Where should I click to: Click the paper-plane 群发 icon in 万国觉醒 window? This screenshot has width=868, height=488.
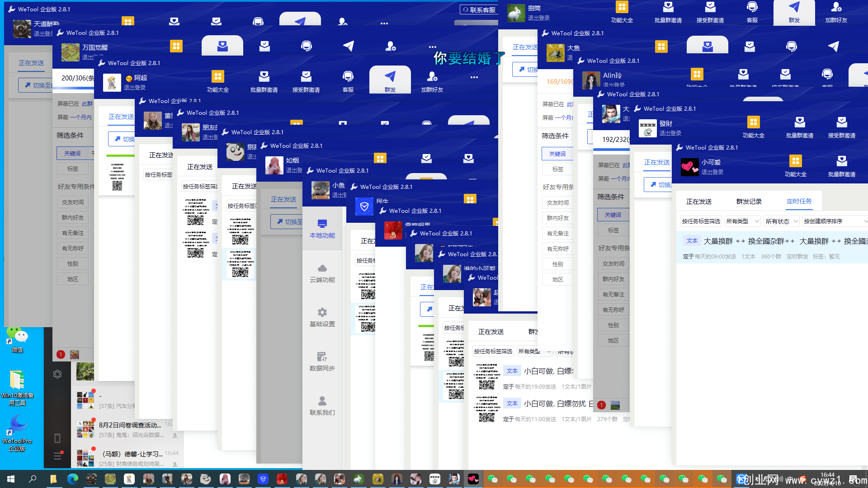(x=348, y=46)
